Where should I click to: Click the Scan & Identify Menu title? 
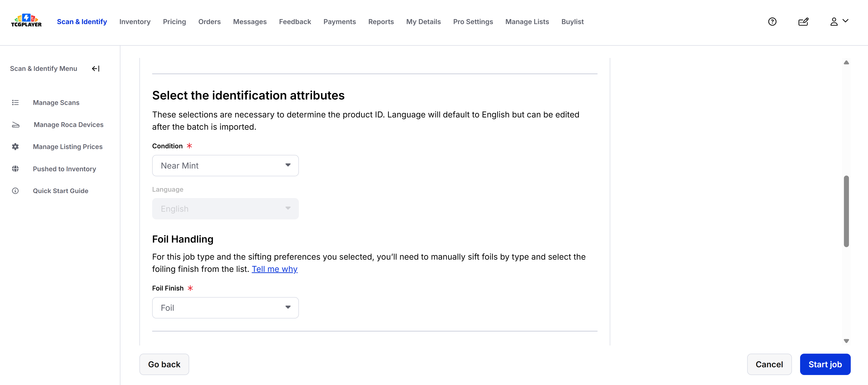point(43,68)
